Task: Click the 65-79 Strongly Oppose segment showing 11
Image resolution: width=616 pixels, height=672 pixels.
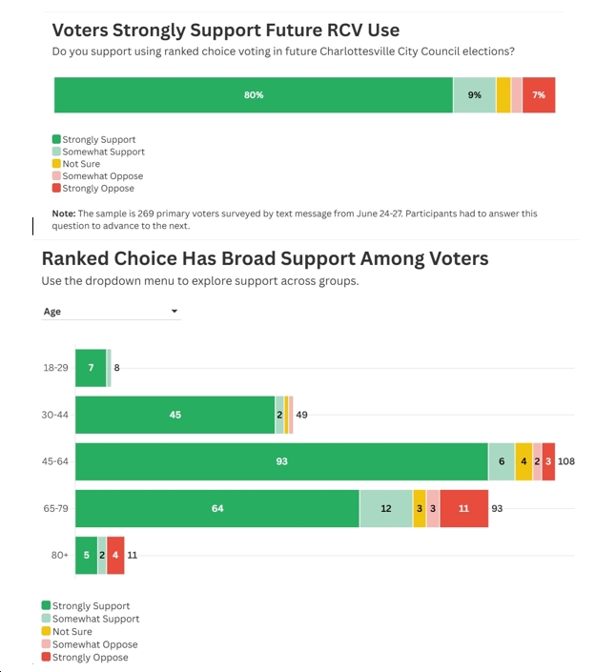Action: [463, 509]
